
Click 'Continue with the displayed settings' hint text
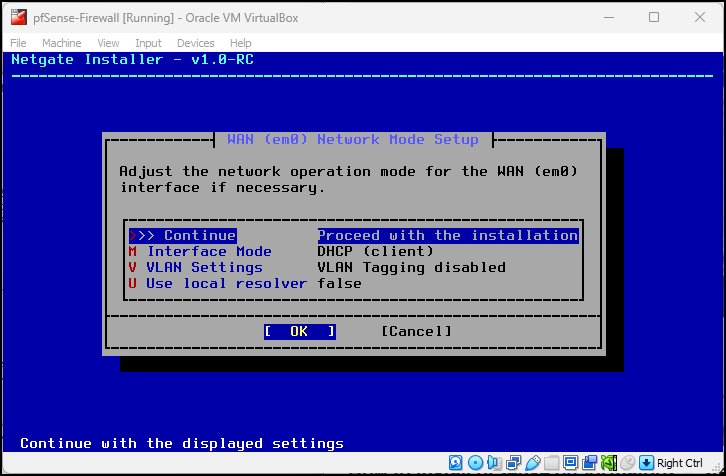pos(182,443)
